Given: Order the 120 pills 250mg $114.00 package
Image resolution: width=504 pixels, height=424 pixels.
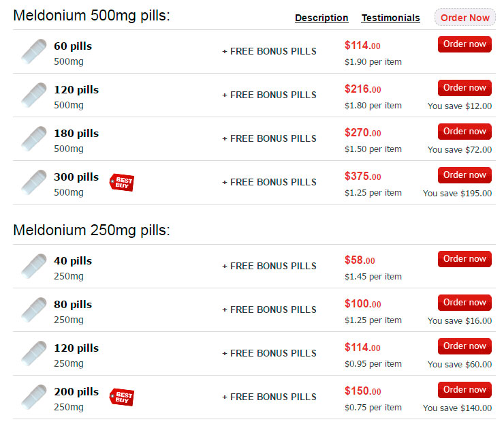Looking at the screenshot, I should coord(464,346).
